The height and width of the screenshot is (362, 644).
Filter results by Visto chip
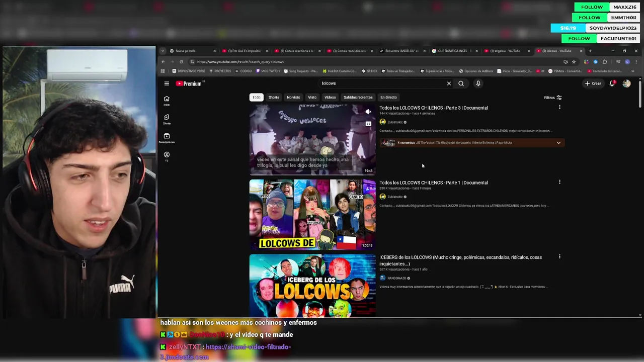pos(312,97)
